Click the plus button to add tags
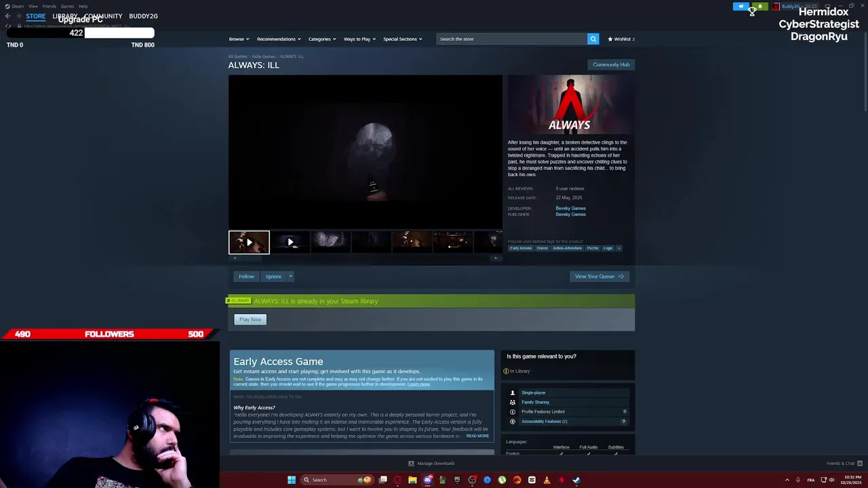 pyautogui.click(x=618, y=248)
